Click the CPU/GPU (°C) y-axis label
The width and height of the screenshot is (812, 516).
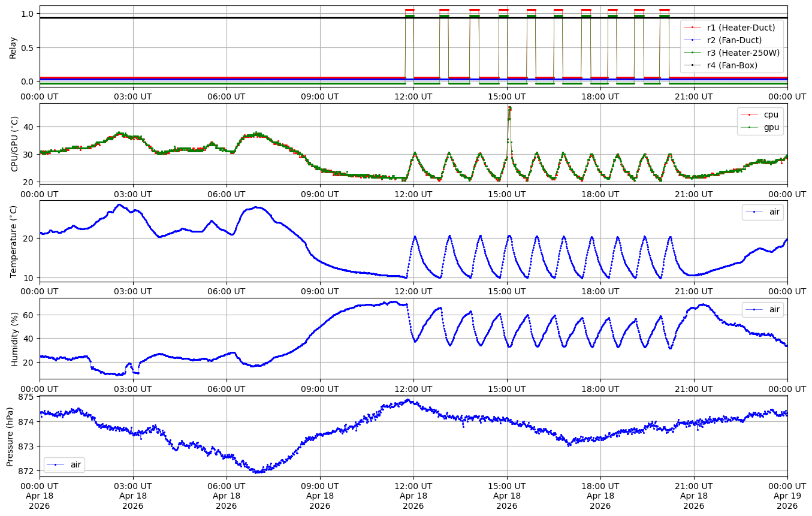coord(14,144)
